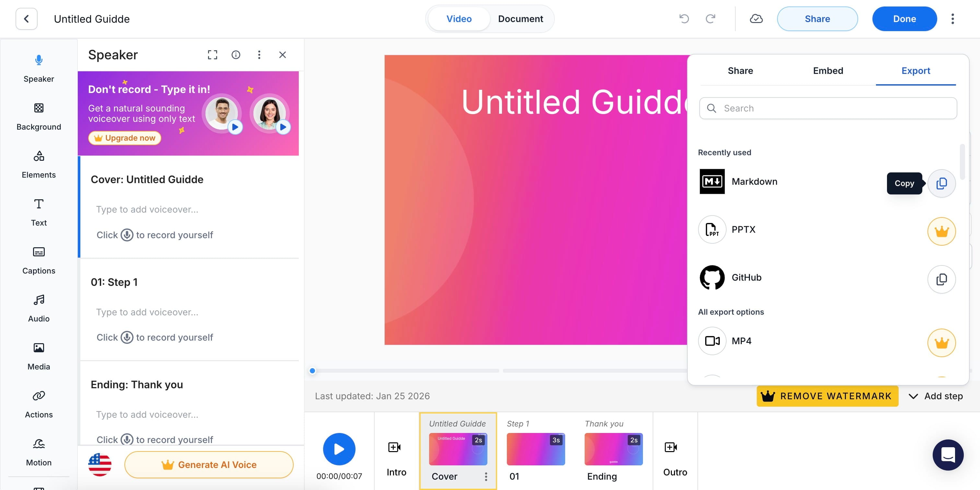Expand Speaker panel to fullscreen
Viewport: 980px width, 490px height.
coord(212,55)
